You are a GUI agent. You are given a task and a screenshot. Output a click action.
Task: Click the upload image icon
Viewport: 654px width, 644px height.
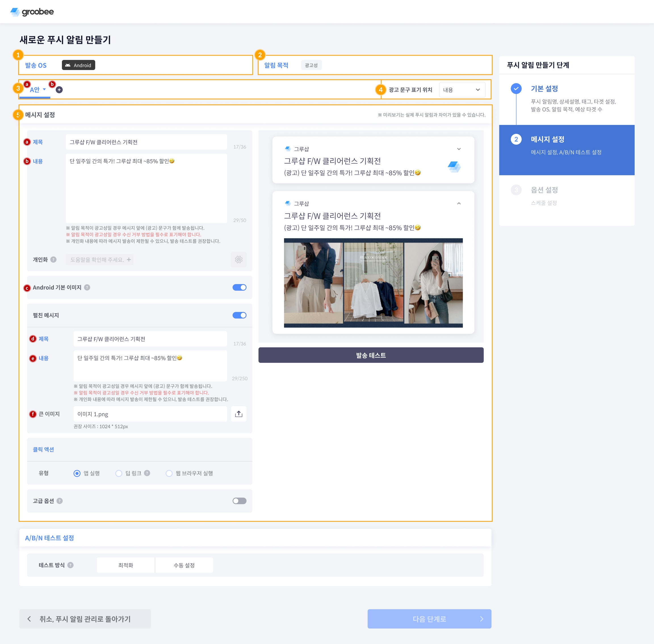238,414
